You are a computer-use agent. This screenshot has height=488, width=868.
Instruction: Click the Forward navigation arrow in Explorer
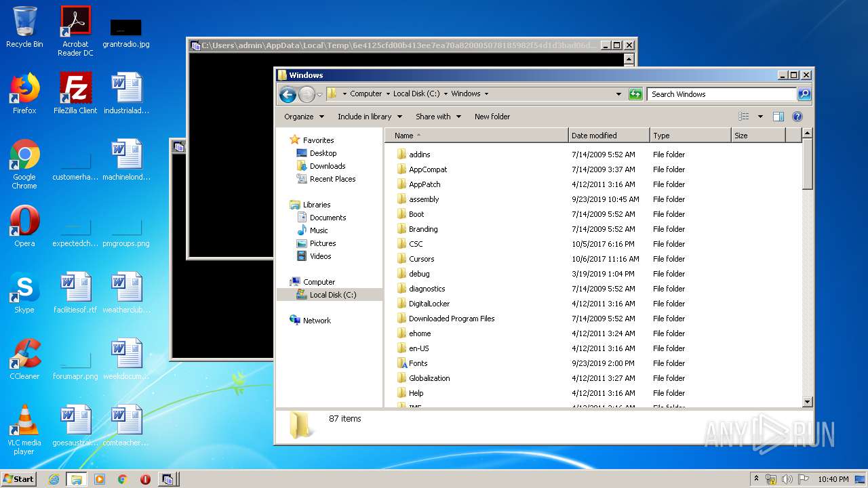pyautogui.click(x=307, y=94)
